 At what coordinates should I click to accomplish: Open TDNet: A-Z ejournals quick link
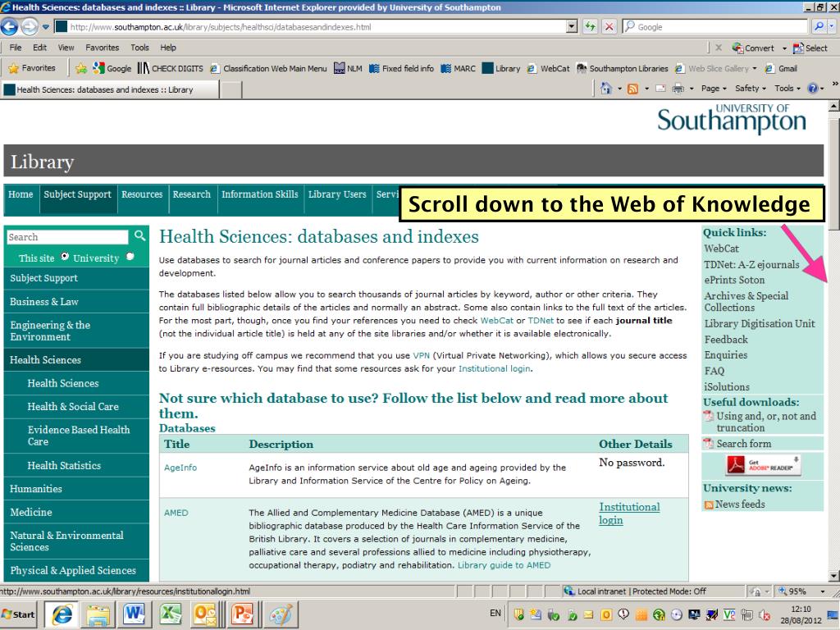click(751, 264)
